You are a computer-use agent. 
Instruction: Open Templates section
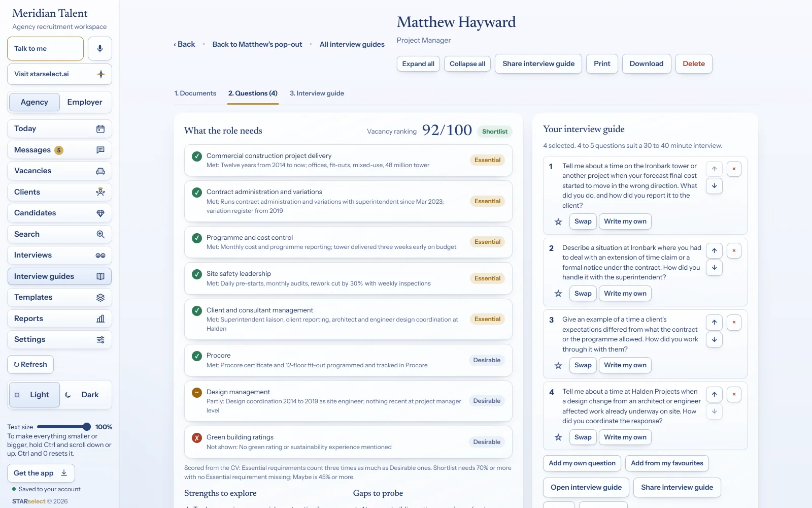point(59,298)
